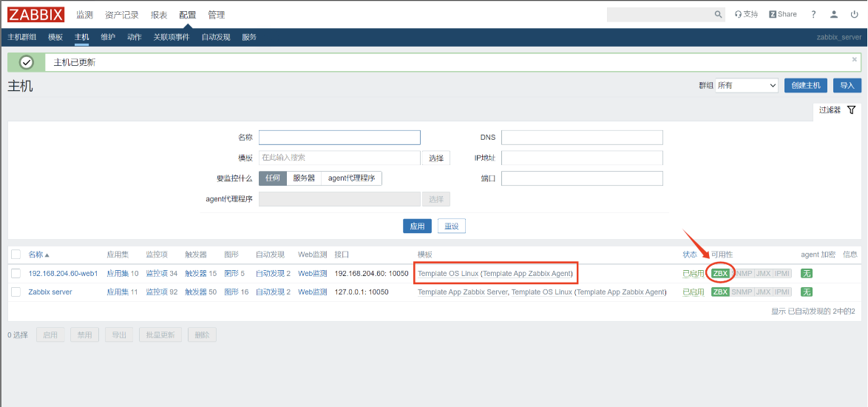Open 报表 top menu
This screenshot has width=868, height=407.
(159, 15)
